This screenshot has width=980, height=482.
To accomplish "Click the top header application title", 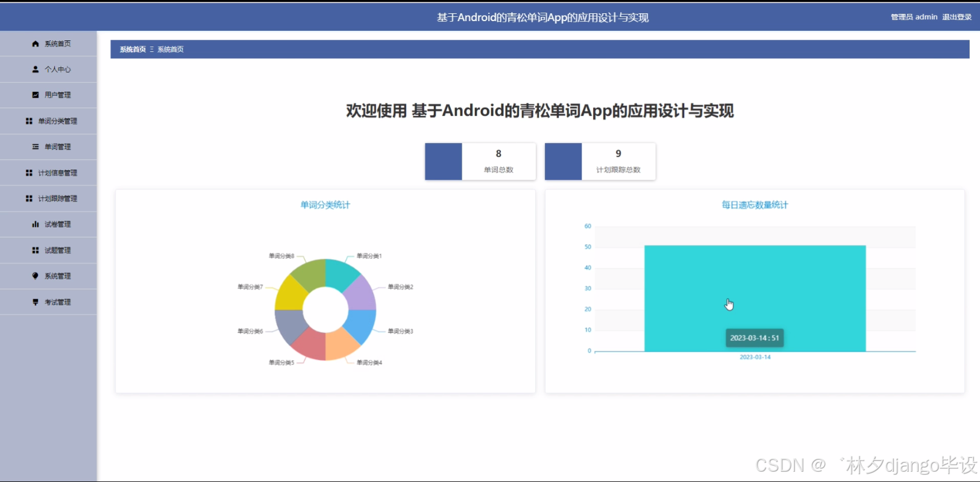I will pos(542,17).
